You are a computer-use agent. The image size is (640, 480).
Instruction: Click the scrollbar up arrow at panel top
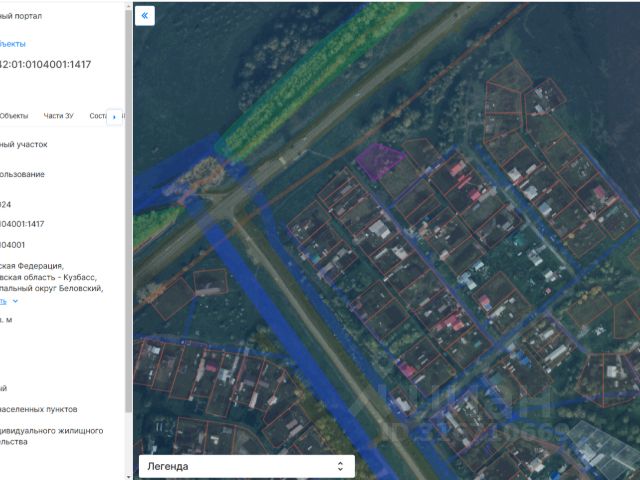point(129,4)
